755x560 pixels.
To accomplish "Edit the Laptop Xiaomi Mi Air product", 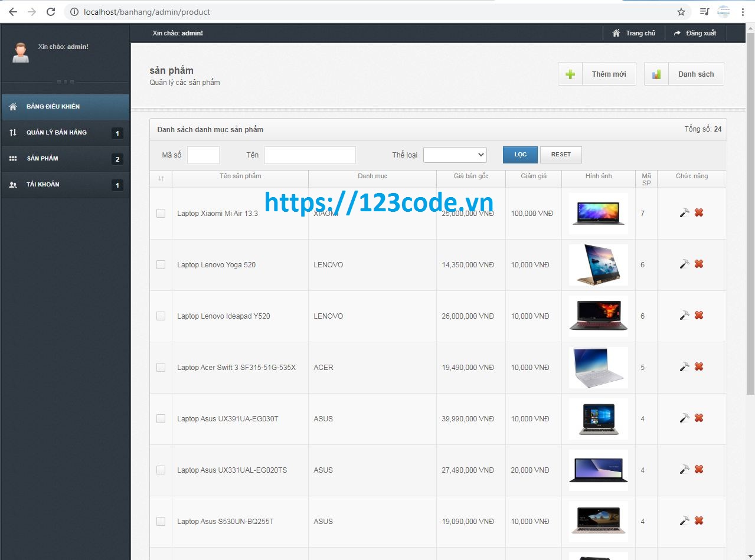I will (684, 213).
